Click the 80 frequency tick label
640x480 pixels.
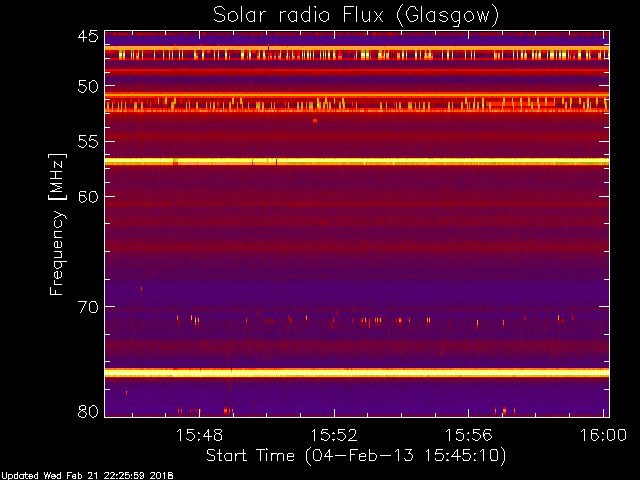(88, 411)
